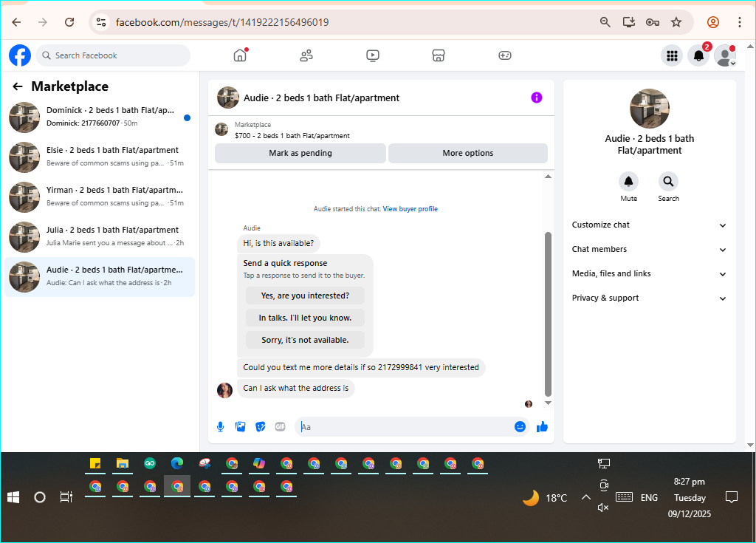Open the Marketplace storefront icon
This screenshot has width=756, height=543.
[439, 55]
